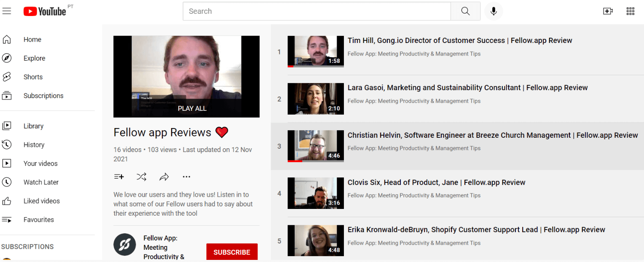Click the search magnifier button
This screenshot has width=644, height=262.
click(x=465, y=11)
